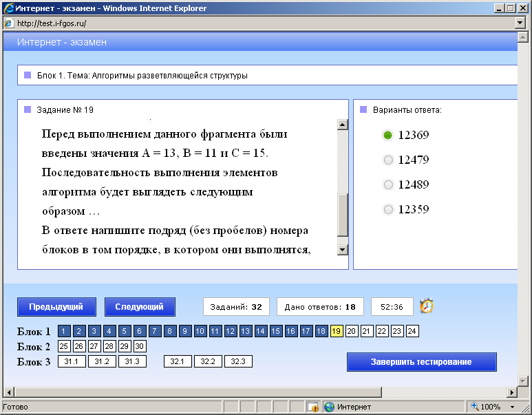Open question 22 in Блок 1
Image resolution: width=532 pixels, height=415 pixels.
point(382,331)
